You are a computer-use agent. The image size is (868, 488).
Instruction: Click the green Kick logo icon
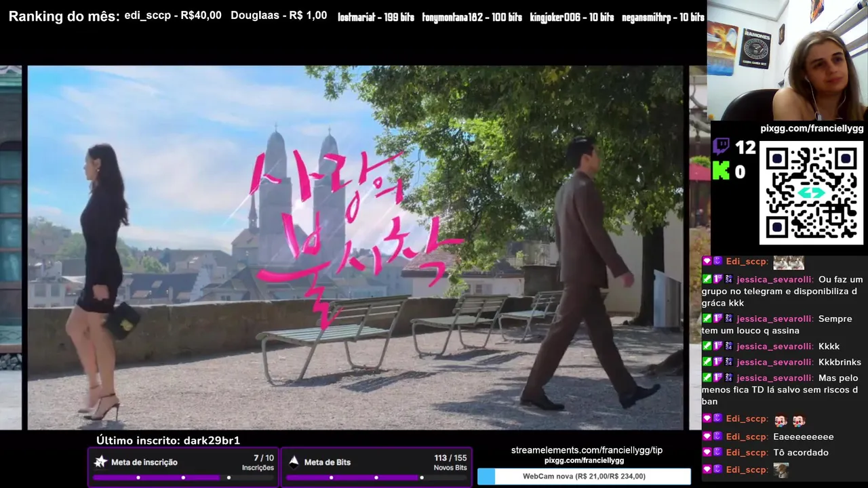click(721, 171)
